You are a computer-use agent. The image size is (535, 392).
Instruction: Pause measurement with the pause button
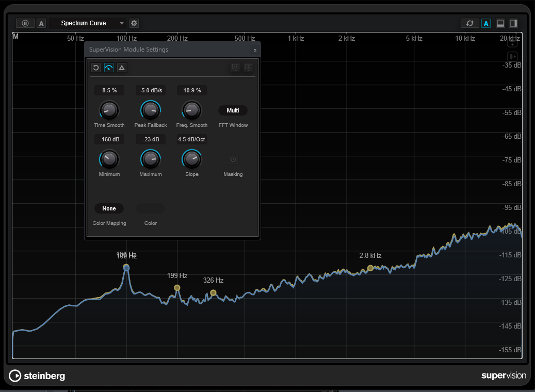tap(25, 23)
